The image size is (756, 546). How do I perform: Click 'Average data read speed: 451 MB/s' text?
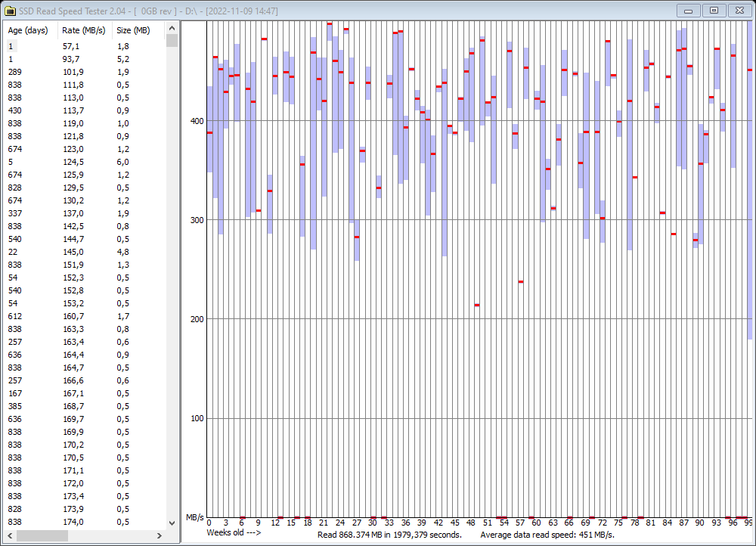point(547,535)
